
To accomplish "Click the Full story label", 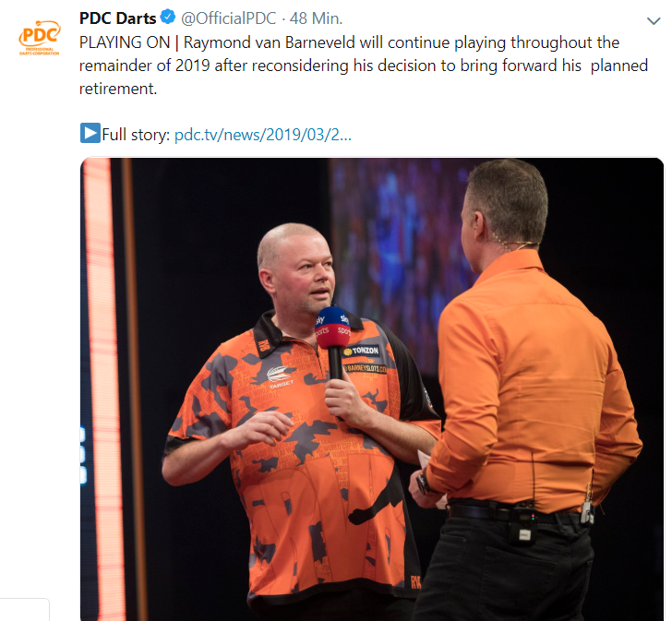I will pos(136,135).
